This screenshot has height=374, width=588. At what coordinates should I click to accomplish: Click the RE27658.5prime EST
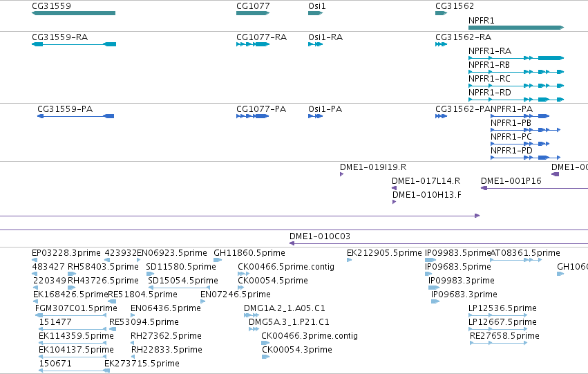(499, 344)
